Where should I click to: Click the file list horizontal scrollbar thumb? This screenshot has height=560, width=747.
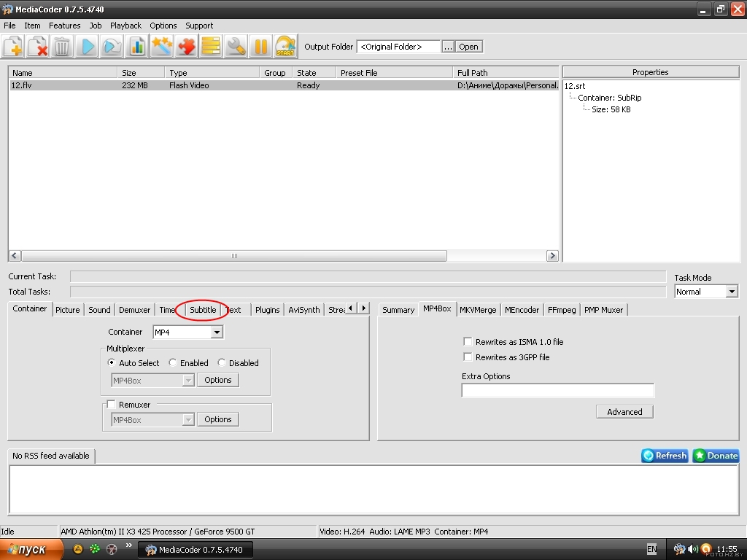[234, 256]
